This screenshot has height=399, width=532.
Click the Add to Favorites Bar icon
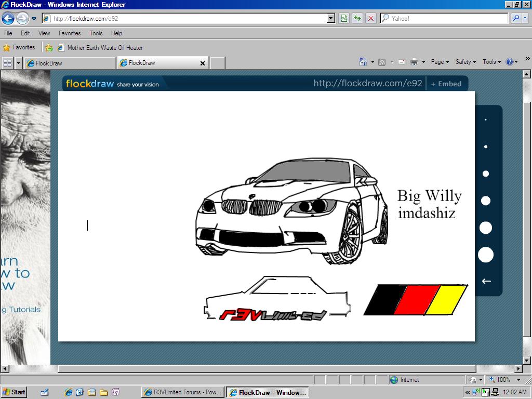[x=49, y=47]
